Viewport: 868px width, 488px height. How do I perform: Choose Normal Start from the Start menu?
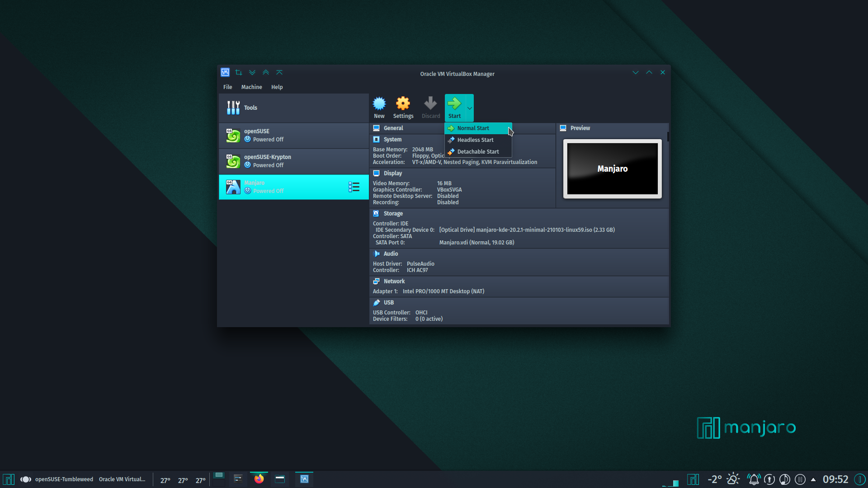click(x=478, y=128)
